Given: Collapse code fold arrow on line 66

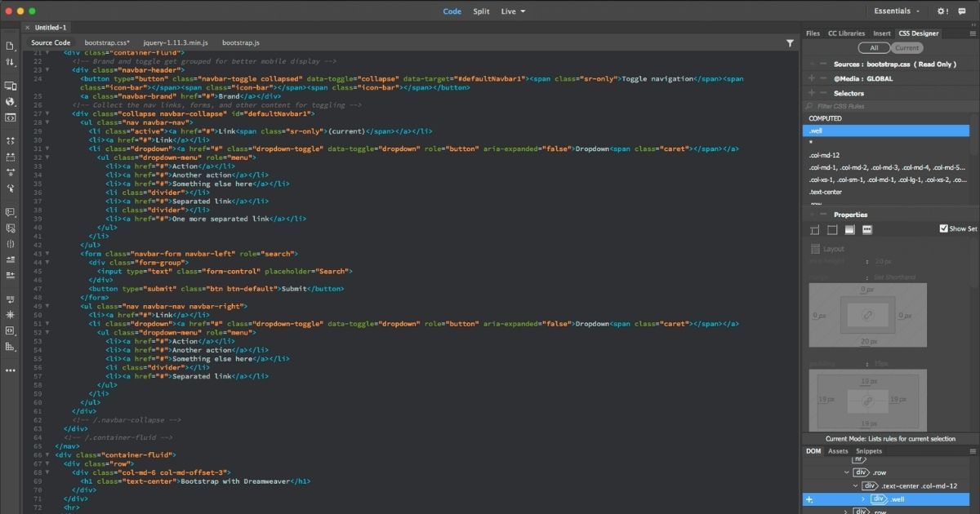Looking at the screenshot, I should (x=47, y=454).
